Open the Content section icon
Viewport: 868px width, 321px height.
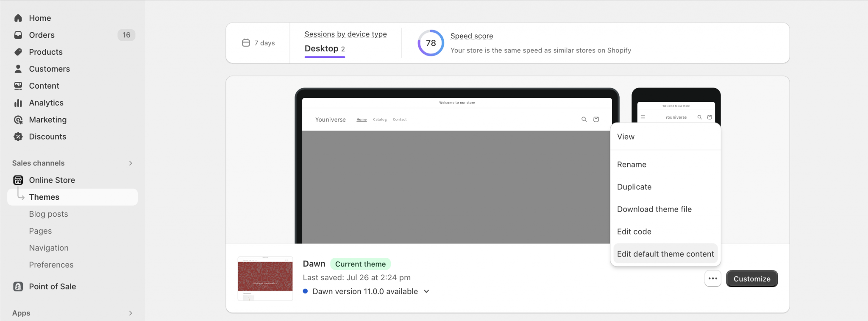18,86
